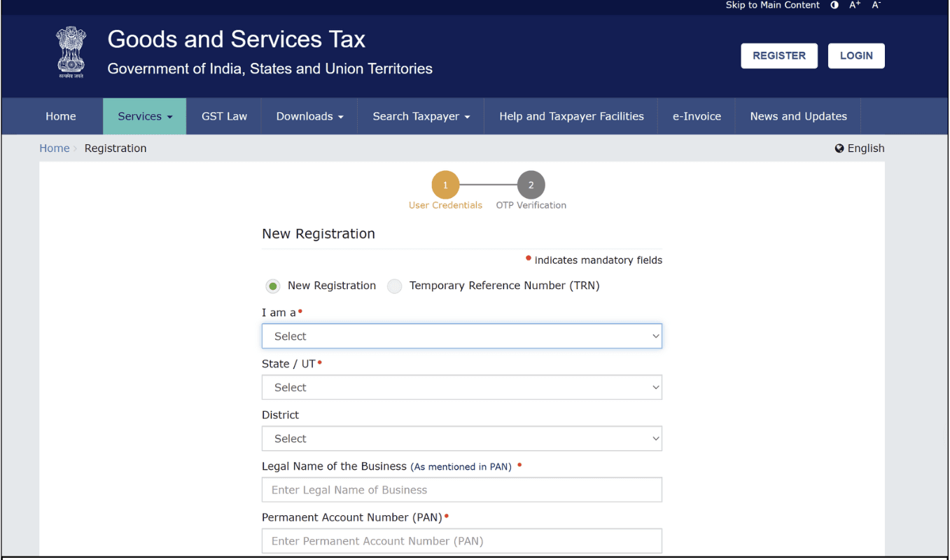Viewport: 950px width, 560px height.
Task: Click the Goods and Services Tax title
Action: [x=237, y=39]
